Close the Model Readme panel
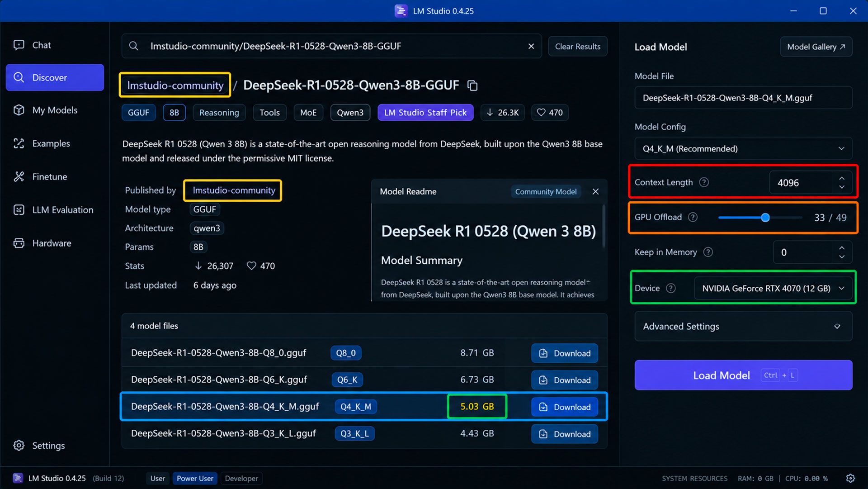Screen dimensions: 868x489 point(595,192)
